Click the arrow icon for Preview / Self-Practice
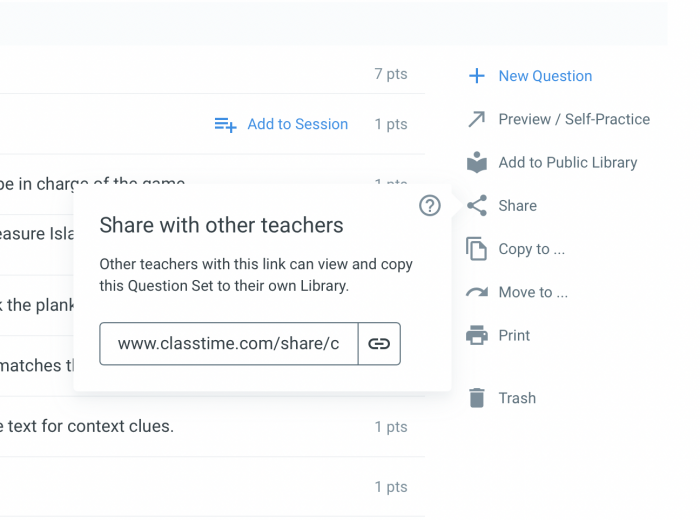The width and height of the screenshot is (700, 520). click(477, 119)
